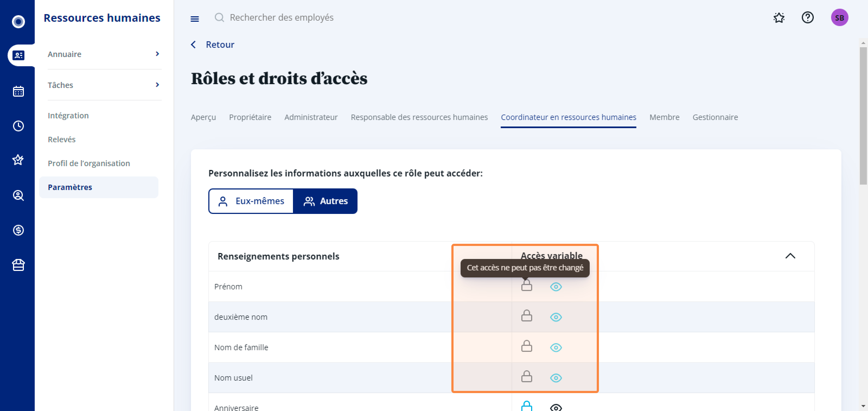The height and width of the screenshot is (411, 868).
Task: Open the star performance sidebar icon
Action: tap(18, 160)
